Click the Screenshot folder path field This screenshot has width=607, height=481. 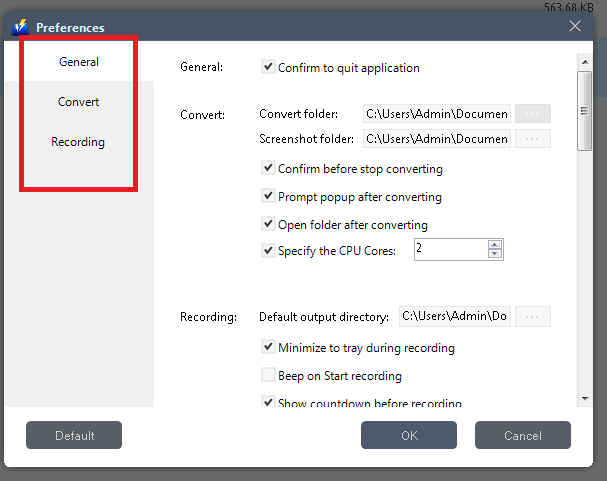point(437,139)
